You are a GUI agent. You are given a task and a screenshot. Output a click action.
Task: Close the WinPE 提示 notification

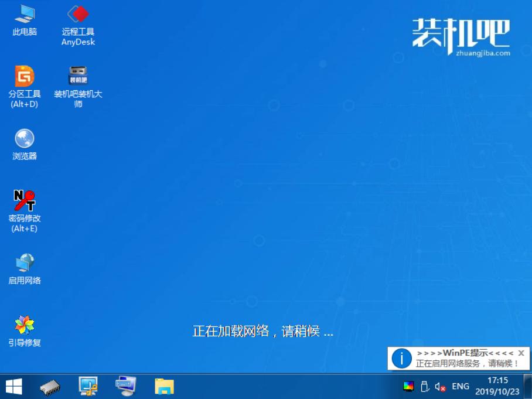coord(521,352)
